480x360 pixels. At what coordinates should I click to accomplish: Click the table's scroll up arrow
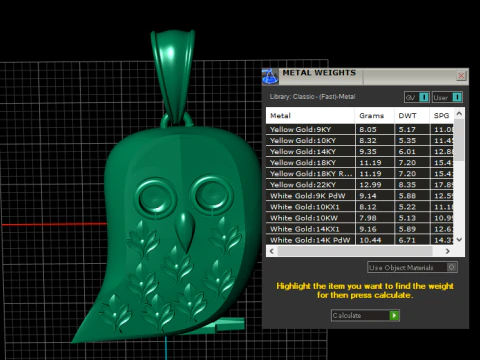459,114
